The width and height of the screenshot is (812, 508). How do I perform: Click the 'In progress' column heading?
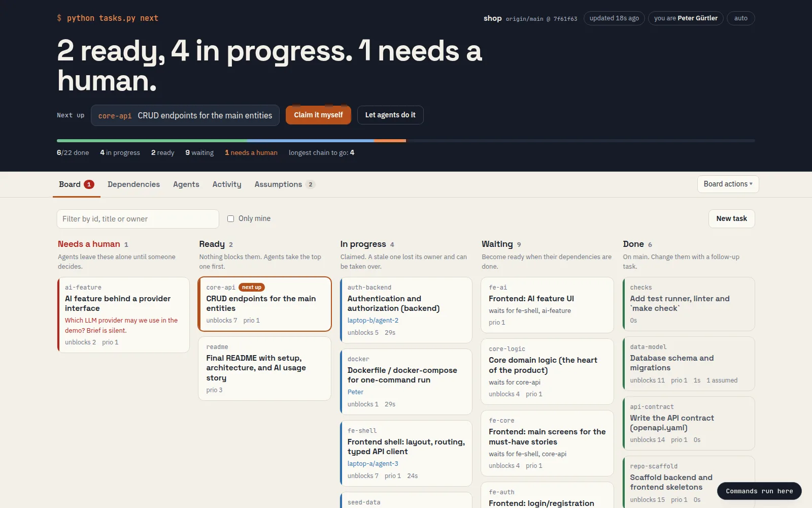[363, 244]
